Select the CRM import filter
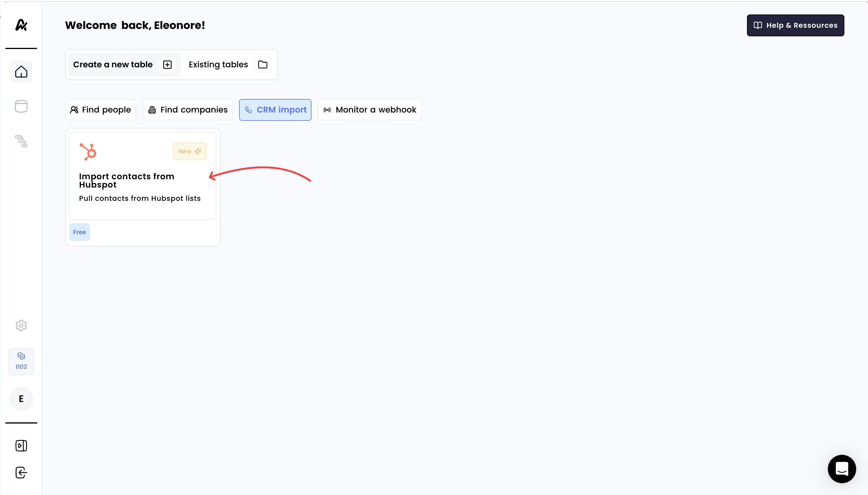Viewport: 868px width, 495px height. pyautogui.click(x=275, y=110)
